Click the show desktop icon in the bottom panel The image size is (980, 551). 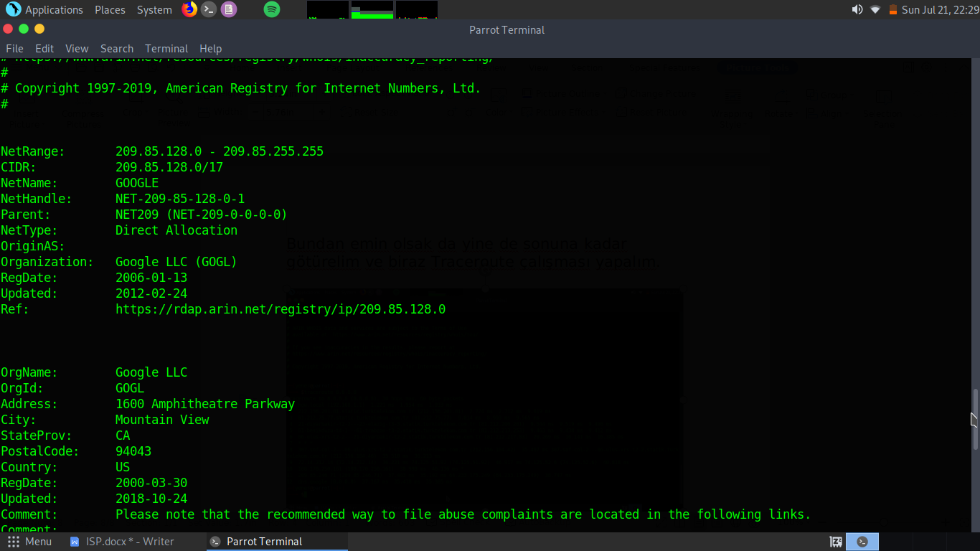tap(836, 542)
